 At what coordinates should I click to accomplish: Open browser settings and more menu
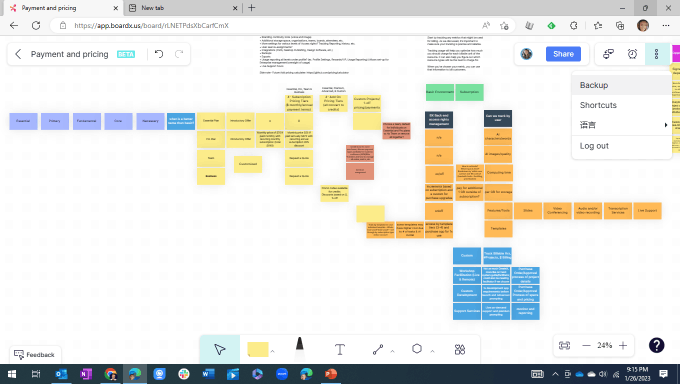tap(666, 26)
